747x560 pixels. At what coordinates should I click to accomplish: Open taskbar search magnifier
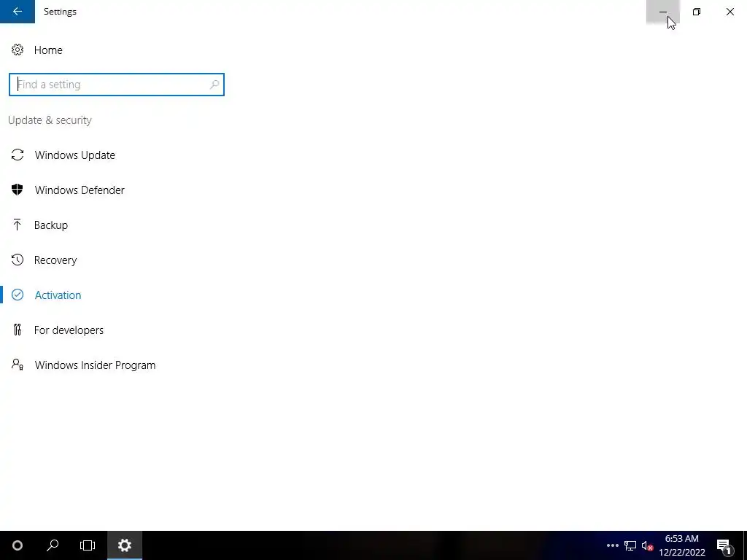click(53, 545)
